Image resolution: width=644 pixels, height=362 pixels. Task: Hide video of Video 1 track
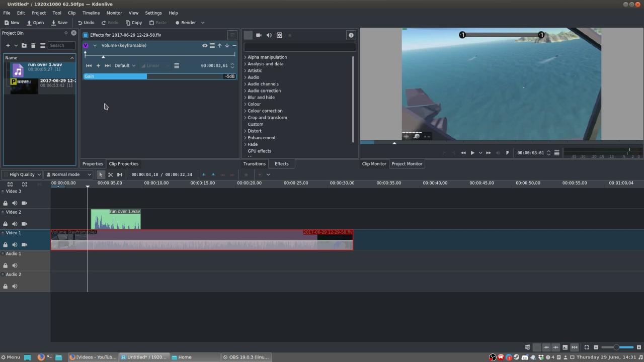24,245
